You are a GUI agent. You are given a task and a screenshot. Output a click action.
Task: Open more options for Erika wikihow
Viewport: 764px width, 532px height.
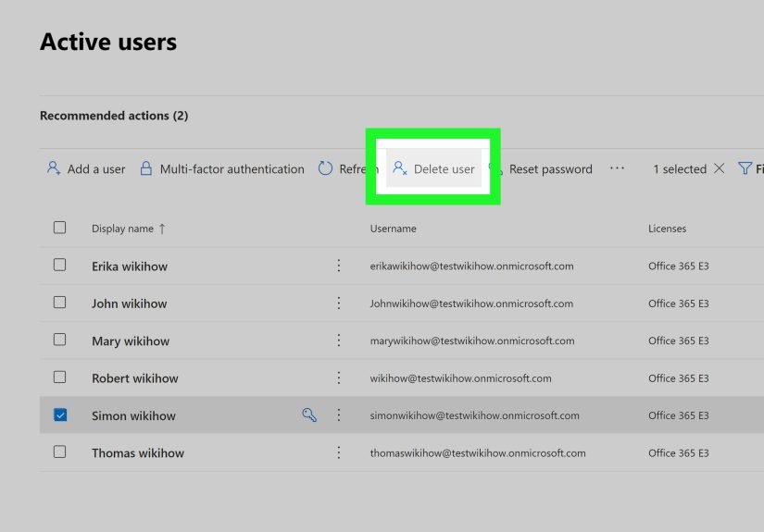pos(339,266)
